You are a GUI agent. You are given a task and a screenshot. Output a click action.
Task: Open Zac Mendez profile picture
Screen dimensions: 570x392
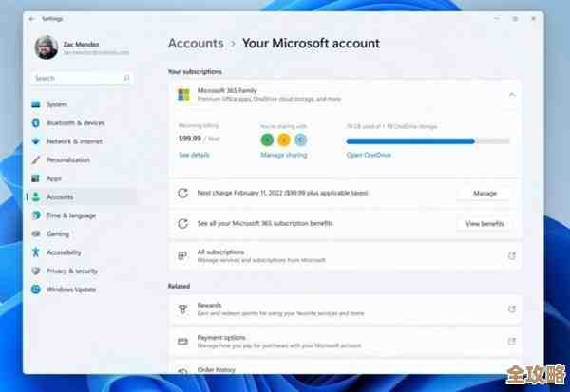(47, 47)
